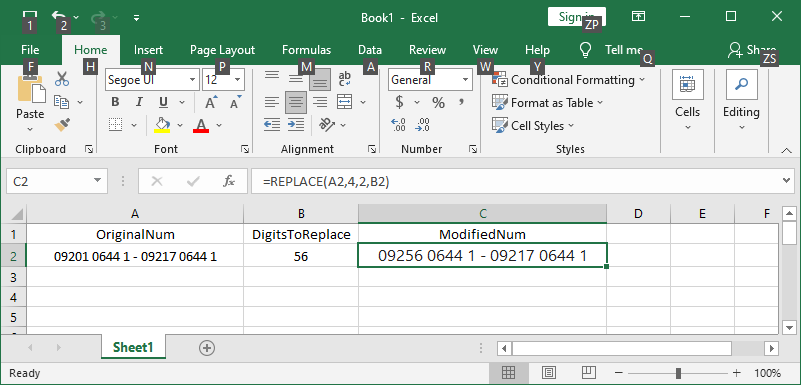Switch to the Review tab
Viewport: 801px width, 385px height.
coord(428,50)
